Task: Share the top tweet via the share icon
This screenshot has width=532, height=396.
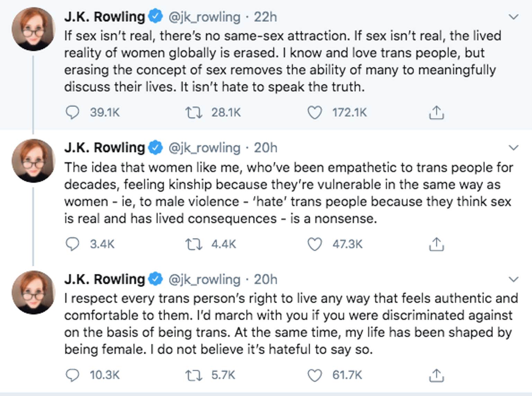Action: pyautogui.click(x=437, y=112)
